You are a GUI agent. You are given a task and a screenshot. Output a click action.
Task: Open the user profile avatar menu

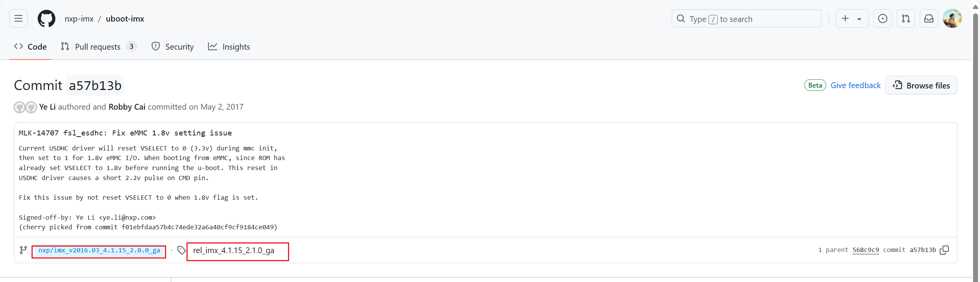(952, 18)
